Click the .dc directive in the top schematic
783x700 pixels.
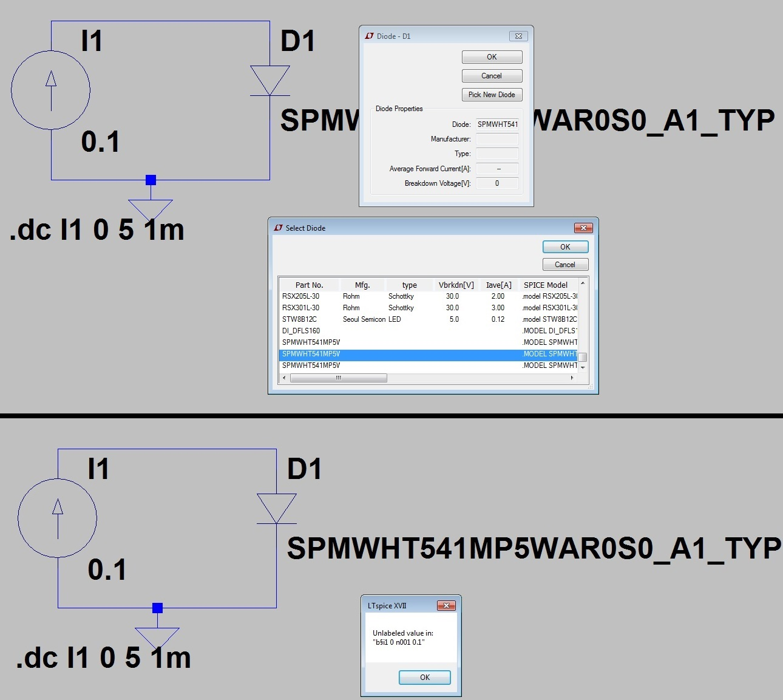pos(97,230)
